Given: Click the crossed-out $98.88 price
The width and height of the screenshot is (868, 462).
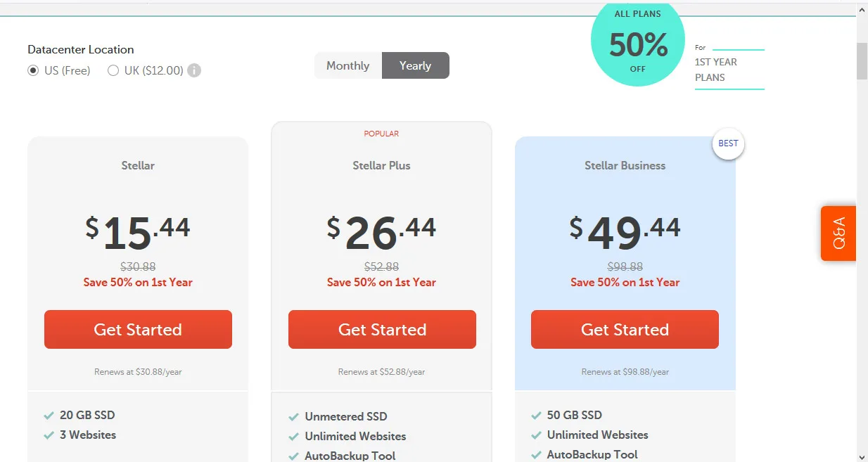Looking at the screenshot, I should [x=625, y=267].
